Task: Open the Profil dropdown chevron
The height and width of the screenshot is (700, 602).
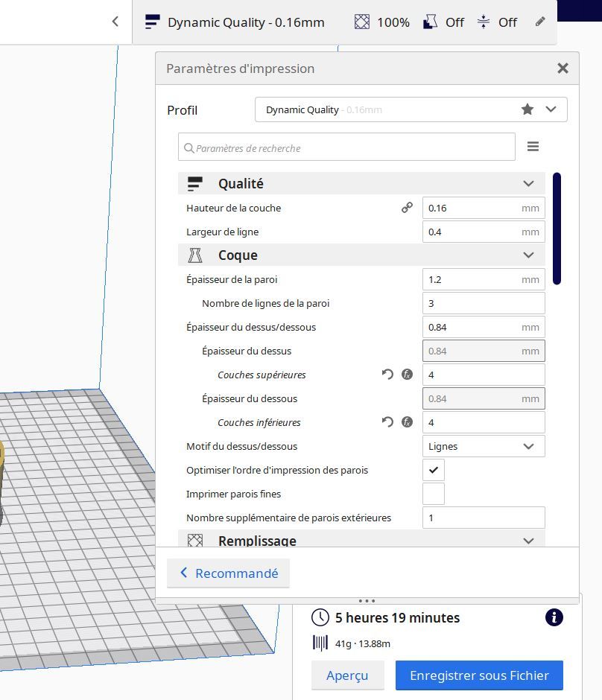Action: (x=551, y=109)
